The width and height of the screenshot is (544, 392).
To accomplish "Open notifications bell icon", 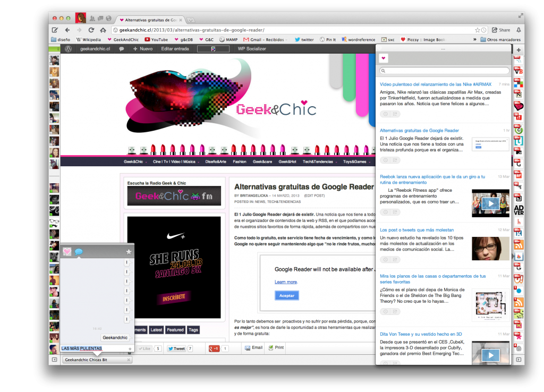I will [x=518, y=30].
